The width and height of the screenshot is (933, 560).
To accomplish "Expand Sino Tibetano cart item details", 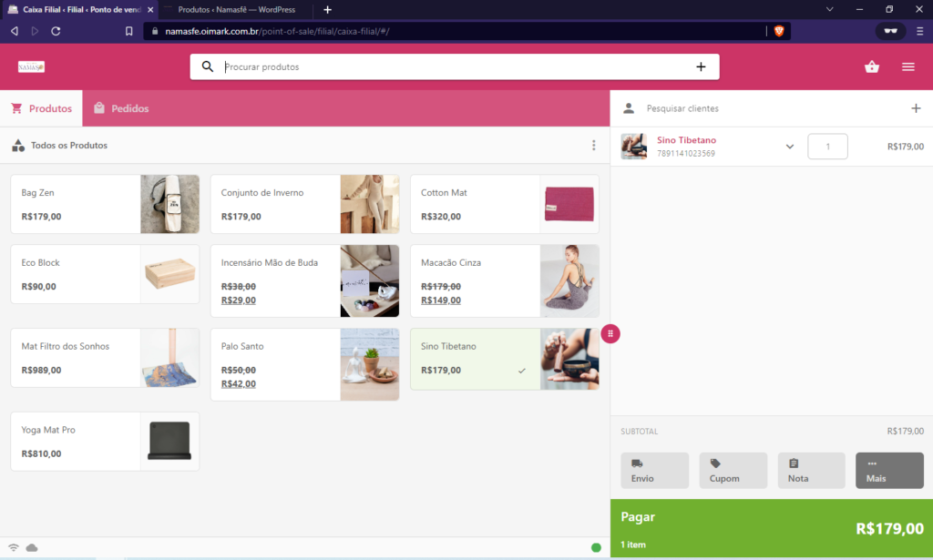I will coord(790,147).
